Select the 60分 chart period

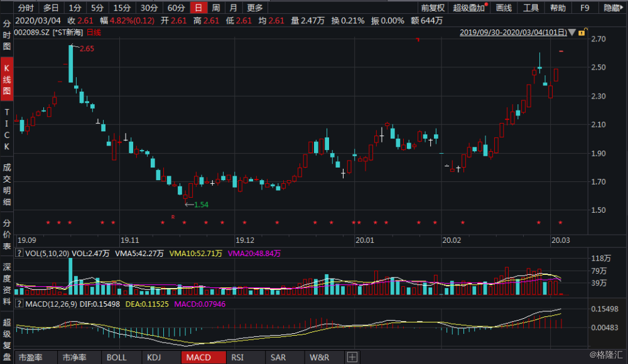point(176,8)
